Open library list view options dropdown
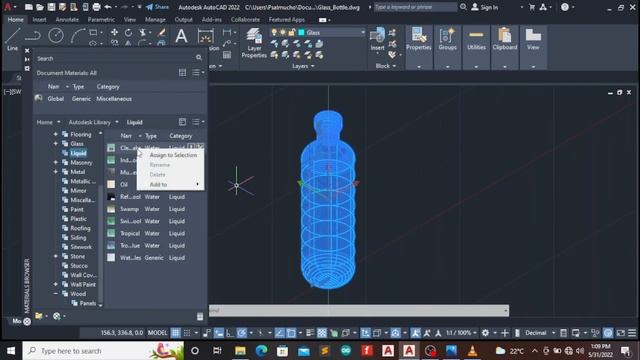The image size is (640, 360). 198,122
